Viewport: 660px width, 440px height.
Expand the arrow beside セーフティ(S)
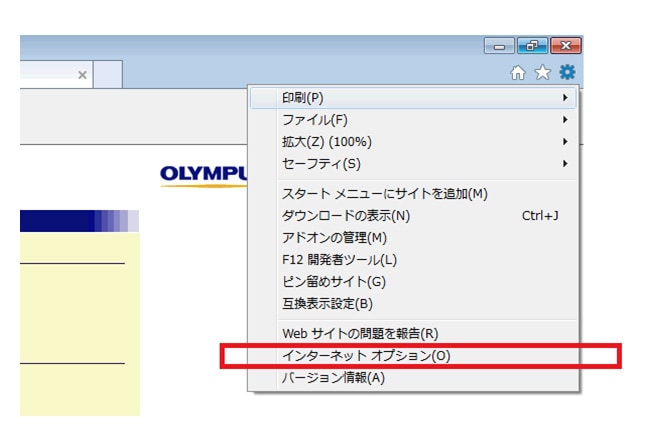565,164
